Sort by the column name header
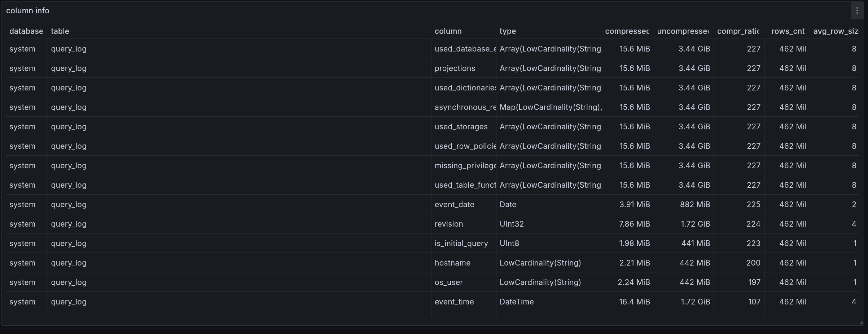 448,31
